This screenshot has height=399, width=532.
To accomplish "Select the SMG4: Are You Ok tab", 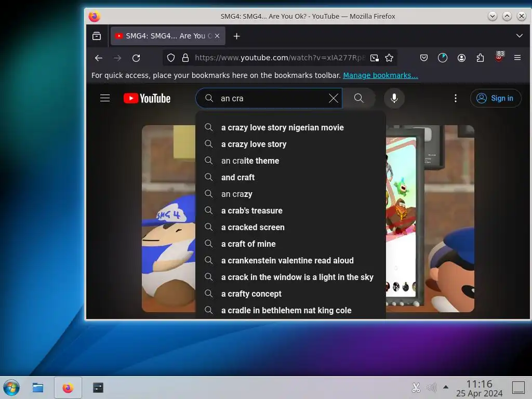I will (168, 36).
